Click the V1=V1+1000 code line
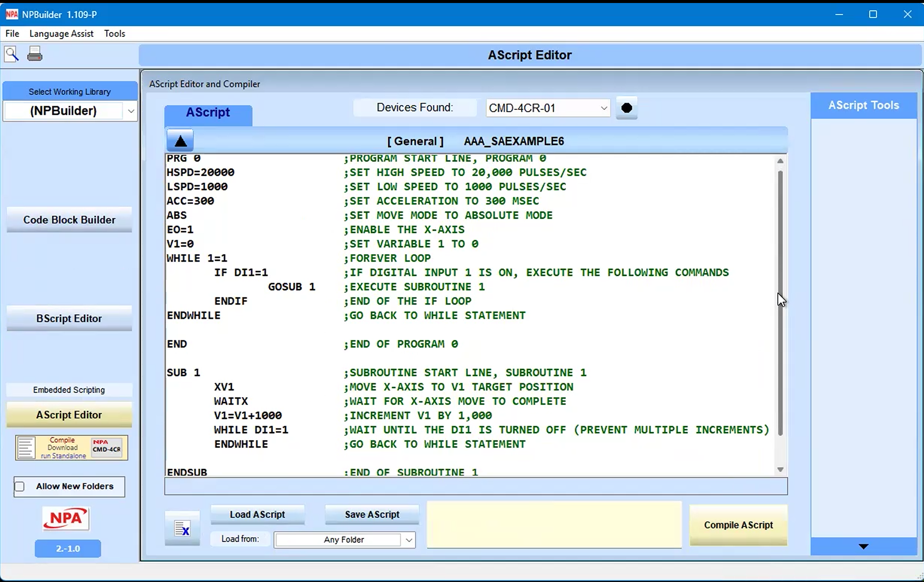924x582 pixels. (248, 416)
